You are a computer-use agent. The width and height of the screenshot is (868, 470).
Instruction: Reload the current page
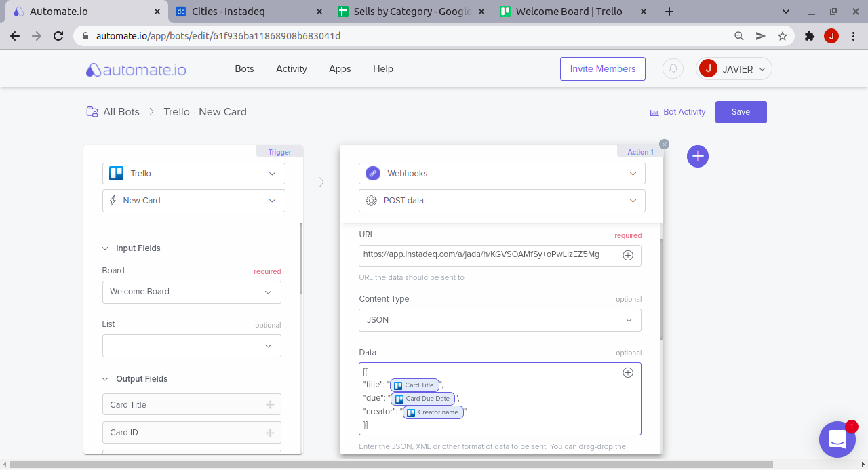[x=58, y=36]
